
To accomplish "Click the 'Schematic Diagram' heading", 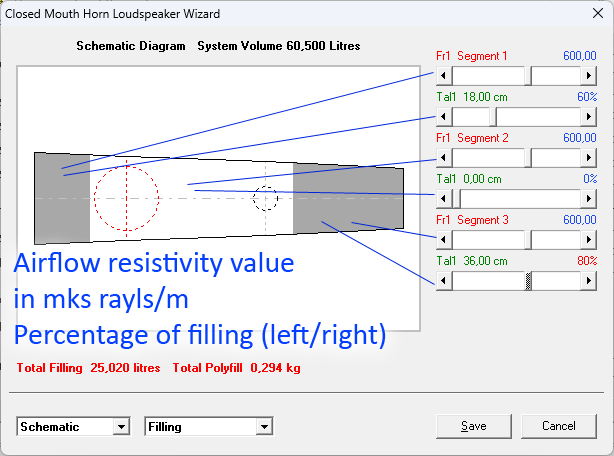I will pyautogui.click(x=131, y=46).
